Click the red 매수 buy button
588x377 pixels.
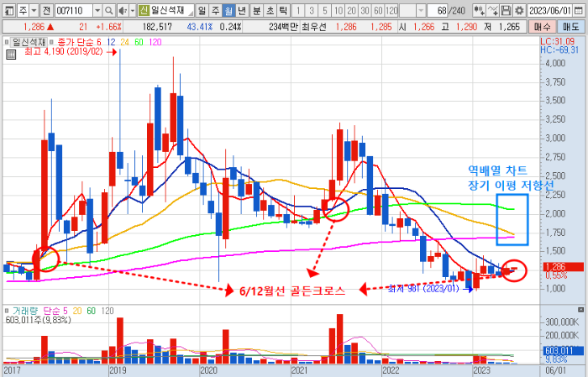pyautogui.click(x=543, y=27)
